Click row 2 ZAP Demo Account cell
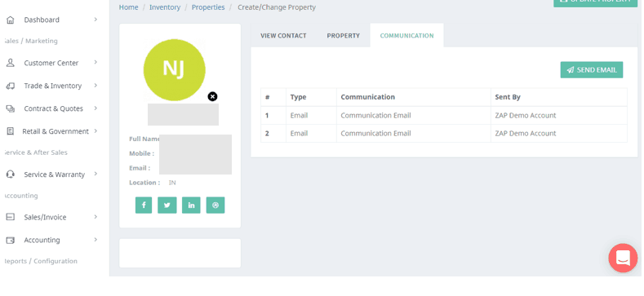This screenshot has width=644, height=296. [559, 134]
